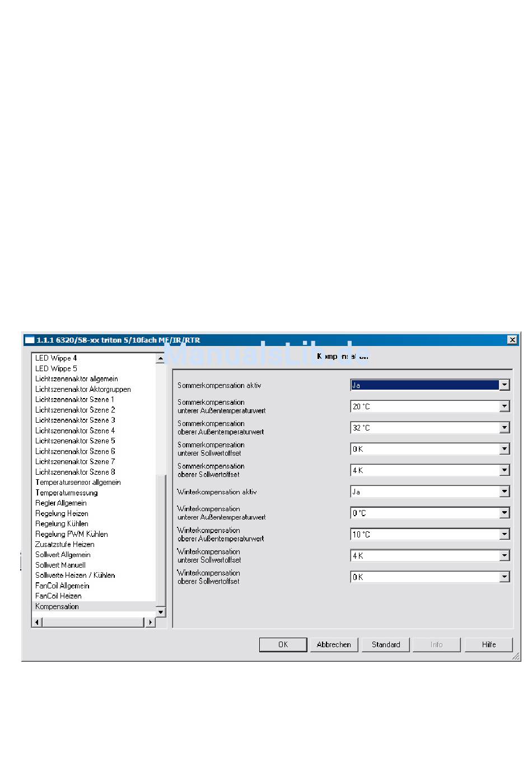532x767 pixels.
Task: Select Lichtszenenaktor Szene 7
Action: [75, 462]
